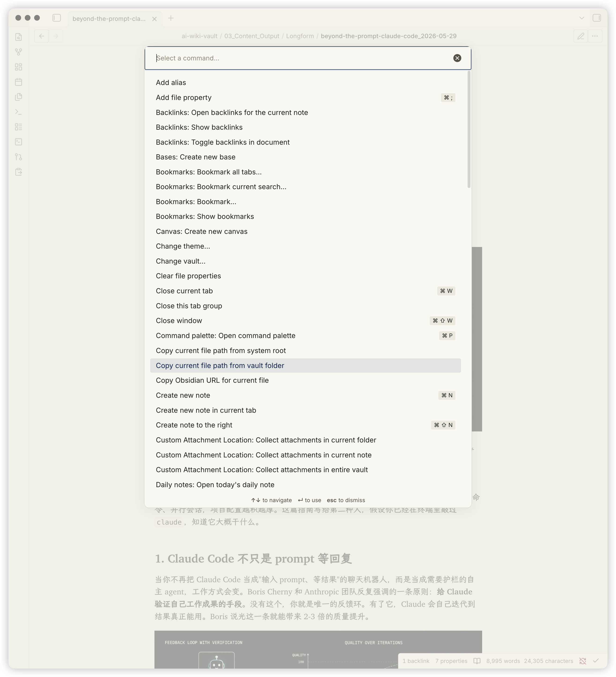Open graph view from the left ribbon

click(x=18, y=52)
